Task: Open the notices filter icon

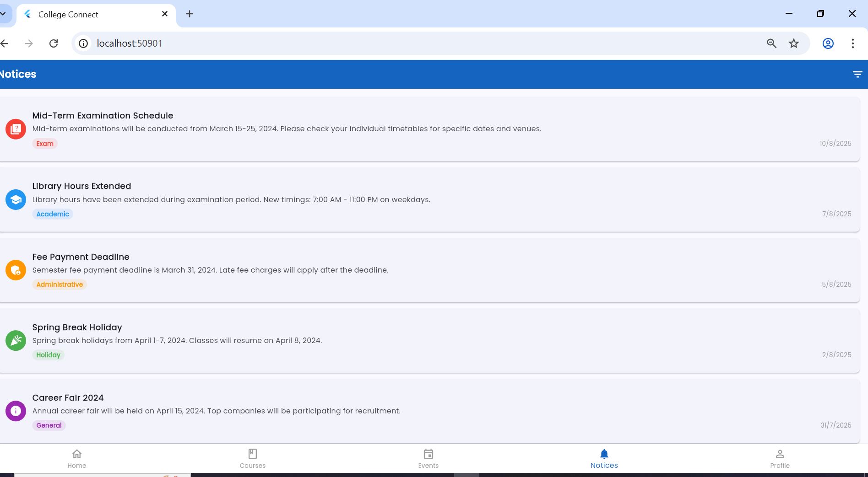Action: 857,74
